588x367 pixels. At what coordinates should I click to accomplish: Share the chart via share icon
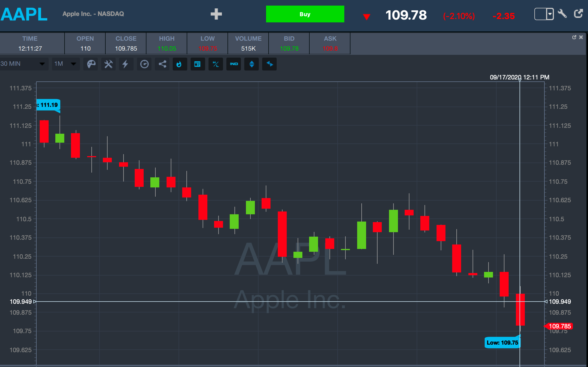(162, 64)
